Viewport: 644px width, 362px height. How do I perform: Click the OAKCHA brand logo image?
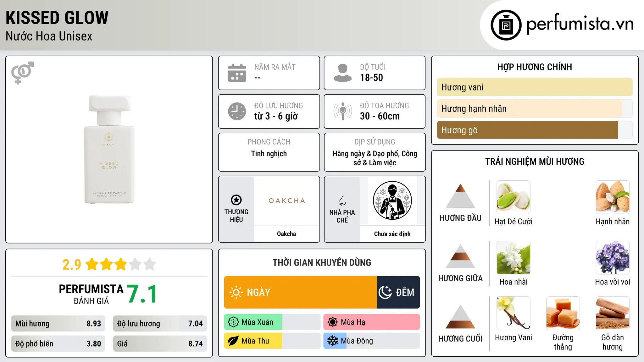(x=287, y=200)
